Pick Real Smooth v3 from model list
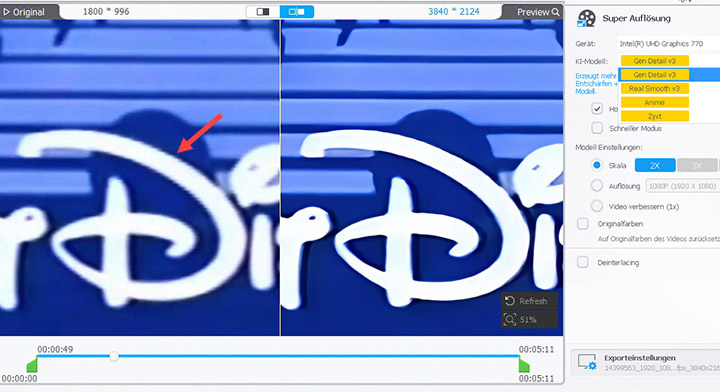 654,89
